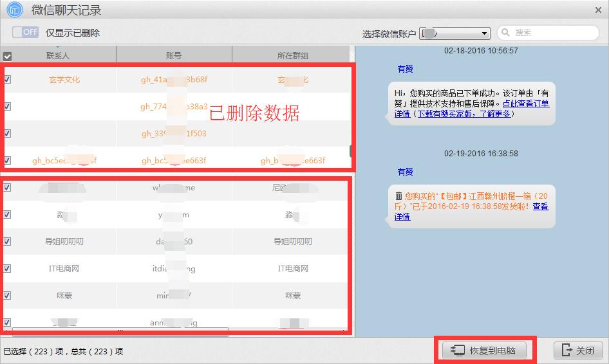Focus the 搜索 search field
The width and height of the screenshot is (609, 364).
click(x=548, y=33)
